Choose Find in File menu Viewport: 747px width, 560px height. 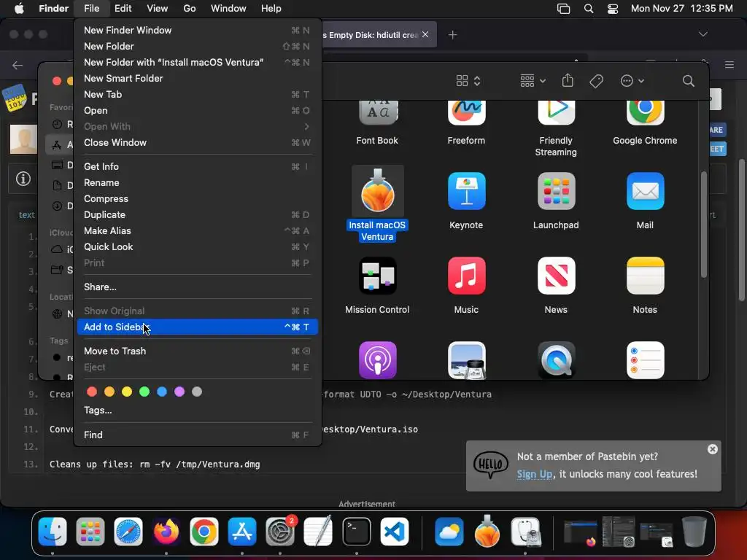tap(197, 435)
